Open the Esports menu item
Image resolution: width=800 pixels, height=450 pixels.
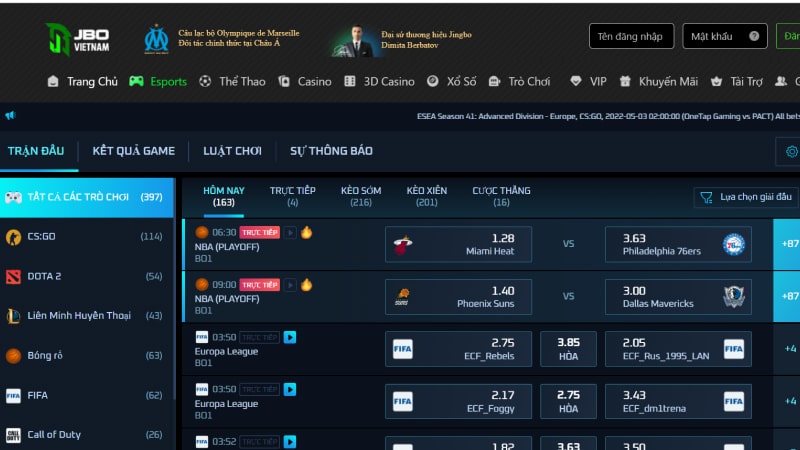158,82
